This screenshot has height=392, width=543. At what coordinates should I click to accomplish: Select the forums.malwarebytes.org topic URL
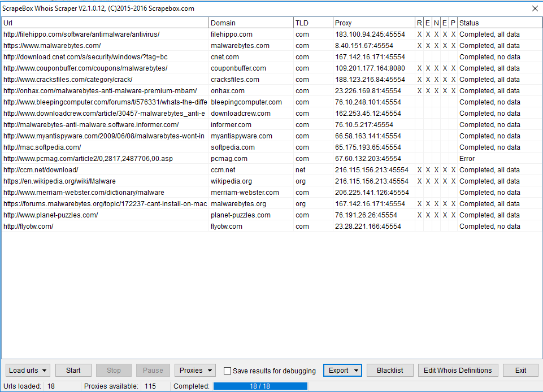point(105,203)
